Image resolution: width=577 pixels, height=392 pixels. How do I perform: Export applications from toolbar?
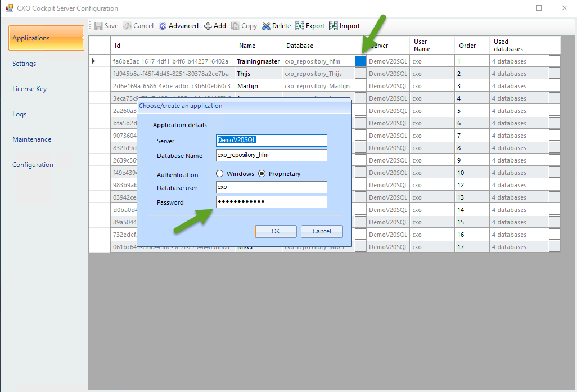click(x=310, y=26)
